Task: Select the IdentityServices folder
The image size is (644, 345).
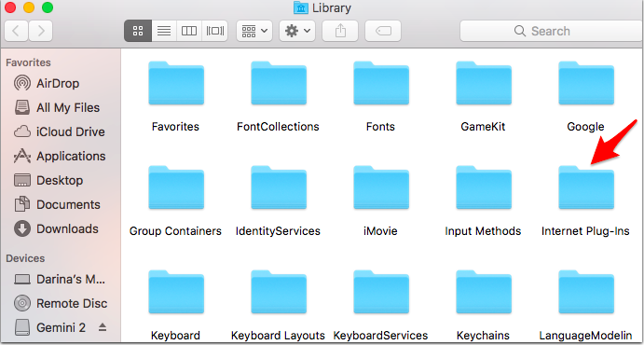Action: [x=279, y=187]
